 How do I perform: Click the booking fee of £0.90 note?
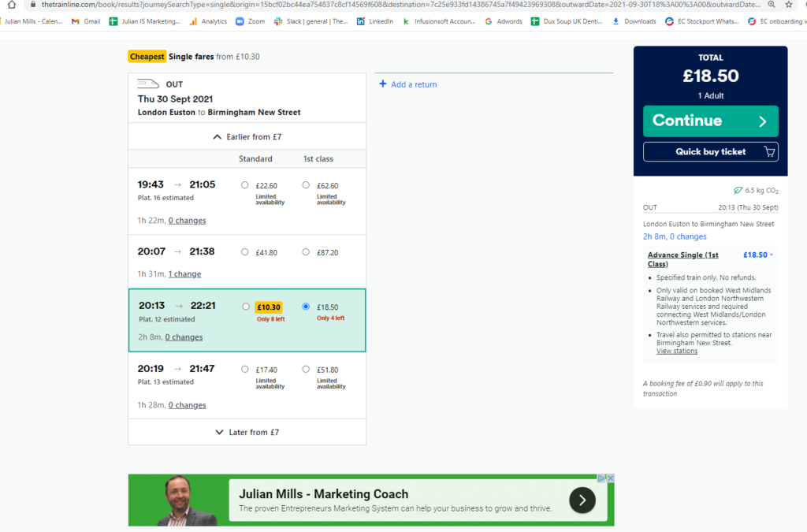(x=703, y=389)
